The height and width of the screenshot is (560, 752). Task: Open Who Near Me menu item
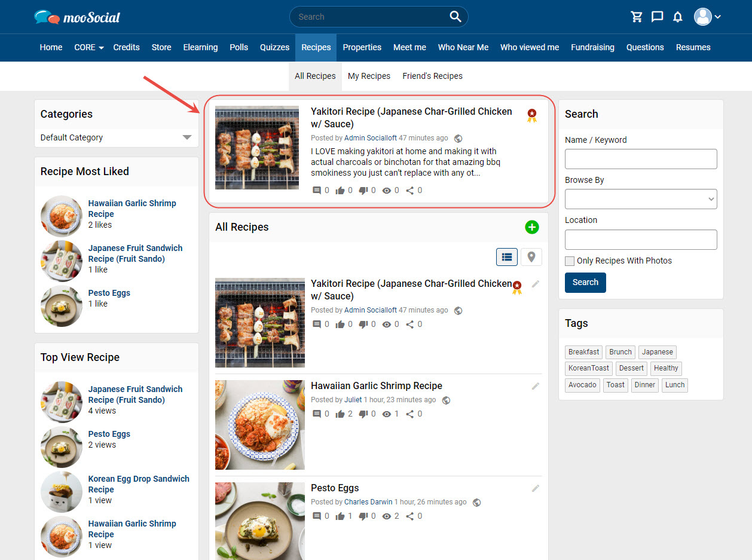click(463, 47)
